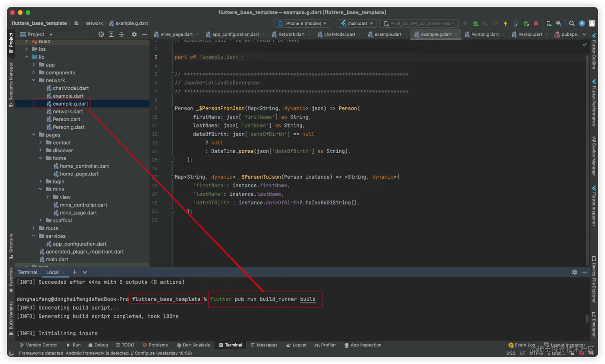Open the Dart Analysis tool tab
Image resolution: width=605 pixels, height=364 pixels.
193,345
